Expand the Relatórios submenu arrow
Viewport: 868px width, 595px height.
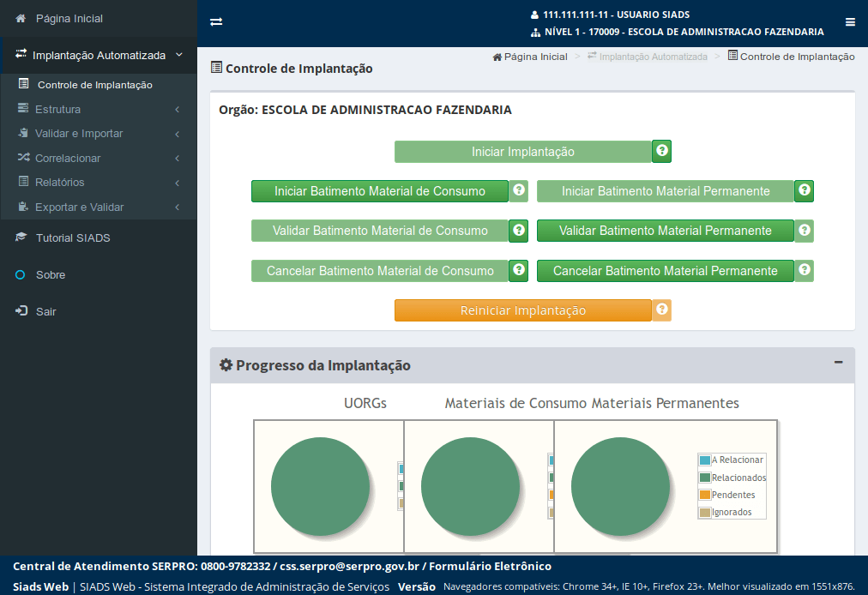click(x=178, y=183)
